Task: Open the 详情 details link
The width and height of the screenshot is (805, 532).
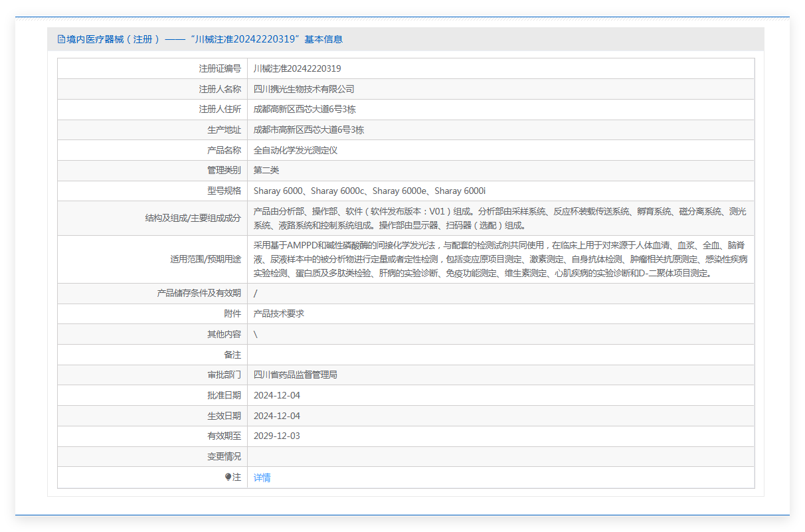Action: pyautogui.click(x=262, y=478)
